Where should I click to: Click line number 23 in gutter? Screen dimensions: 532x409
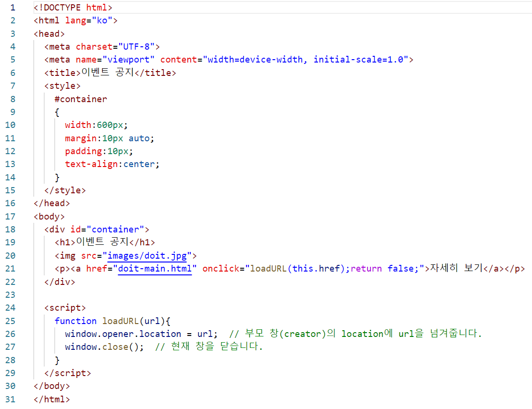[10, 295]
